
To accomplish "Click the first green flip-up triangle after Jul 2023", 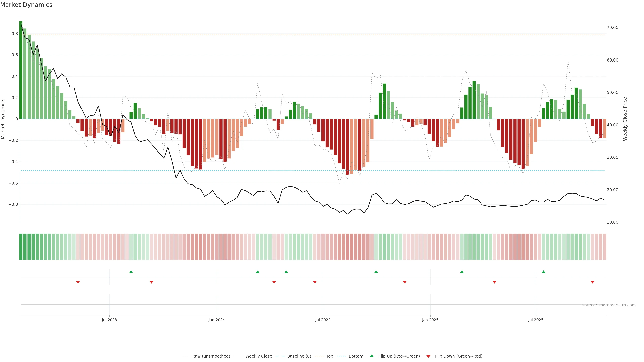I will tap(131, 272).
